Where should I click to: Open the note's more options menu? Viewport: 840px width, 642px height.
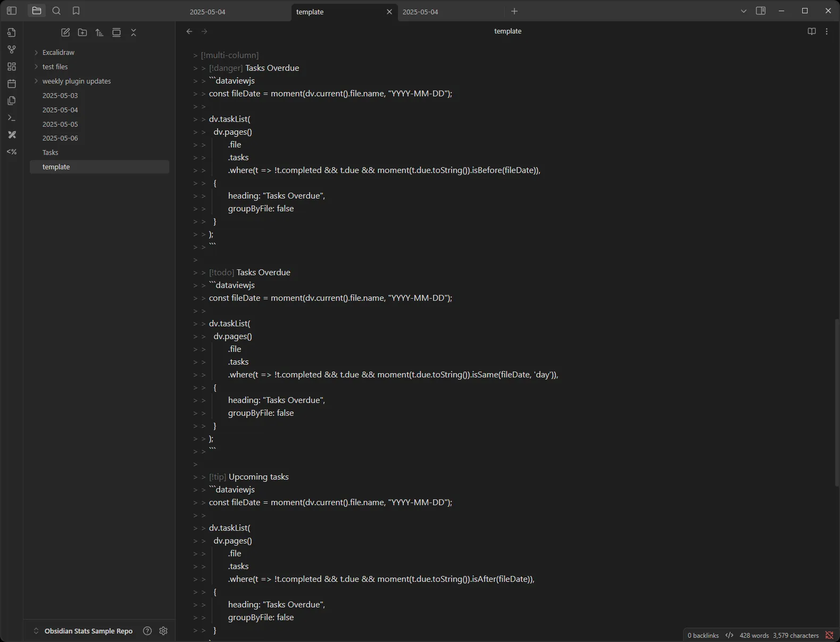[x=827, y=31]
